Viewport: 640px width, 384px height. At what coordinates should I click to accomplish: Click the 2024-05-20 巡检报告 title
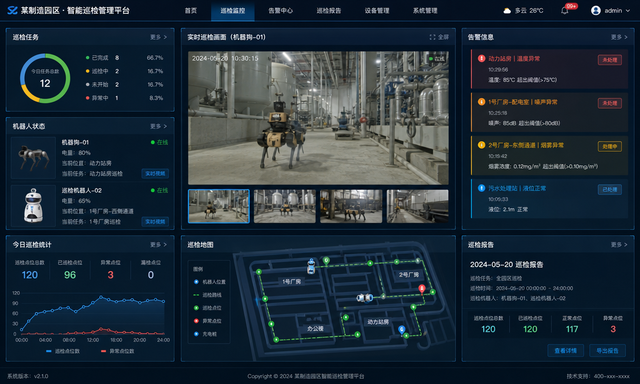pos(507,264)
